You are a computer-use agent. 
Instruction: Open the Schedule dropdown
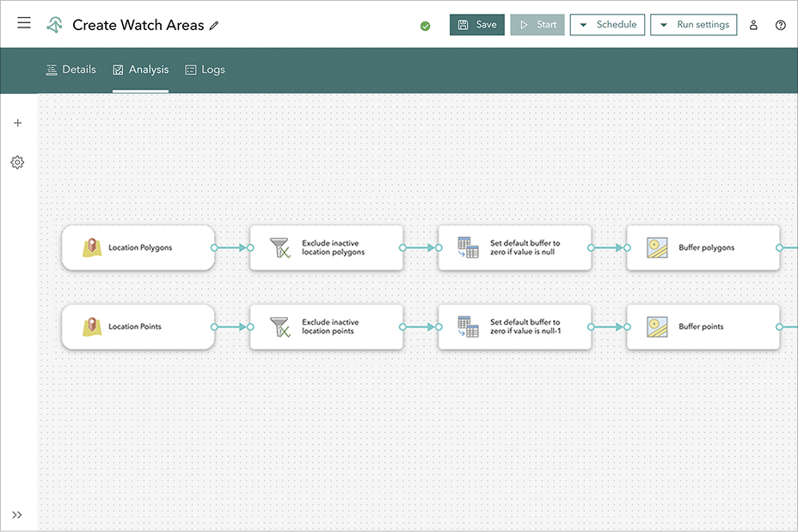607,24
